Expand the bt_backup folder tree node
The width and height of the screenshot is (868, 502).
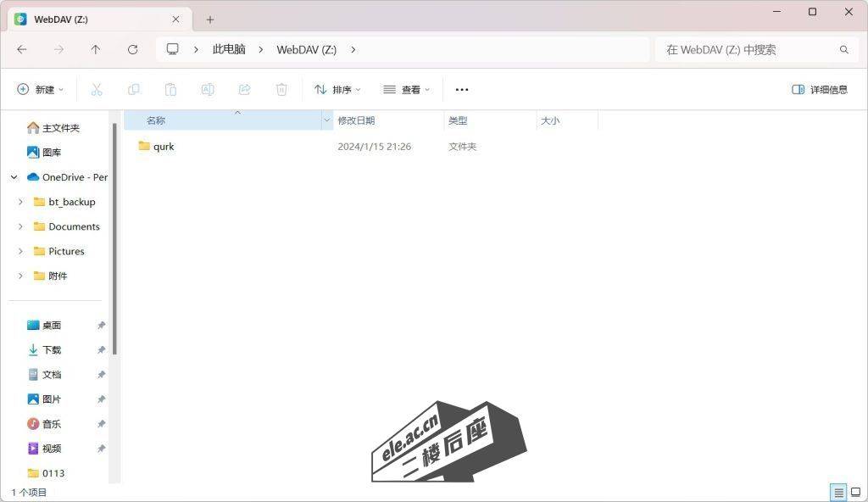click(20, 202)
